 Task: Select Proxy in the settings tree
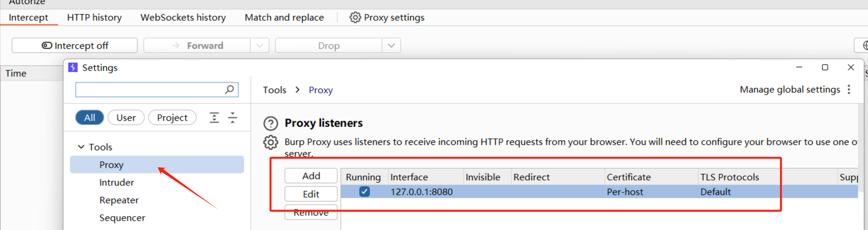click(x=157, y=164)
